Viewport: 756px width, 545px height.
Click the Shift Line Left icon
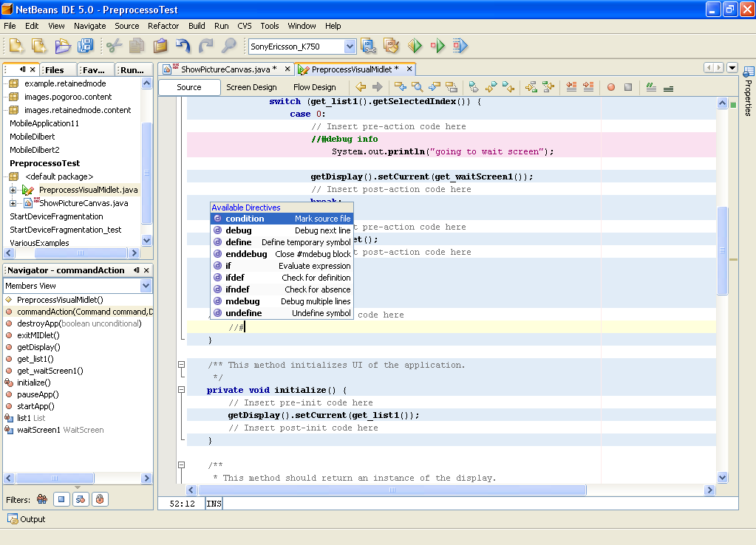click(x=571, y=87)
